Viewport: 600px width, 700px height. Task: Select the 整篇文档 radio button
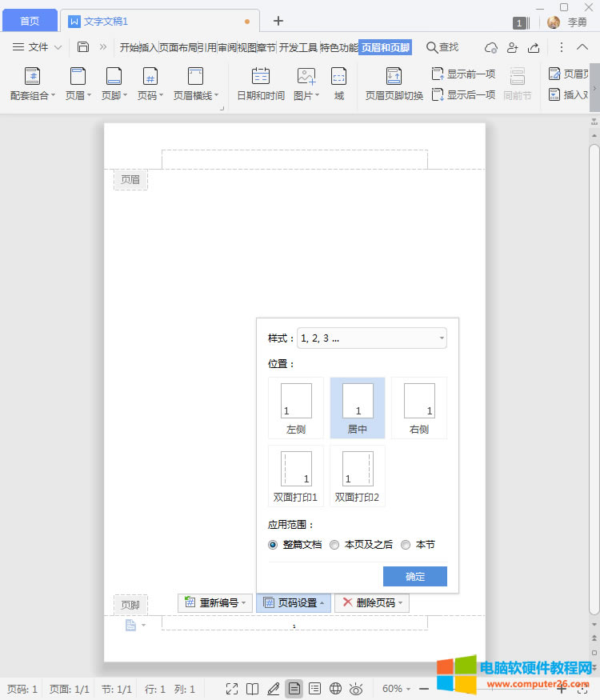pos(274,545)
